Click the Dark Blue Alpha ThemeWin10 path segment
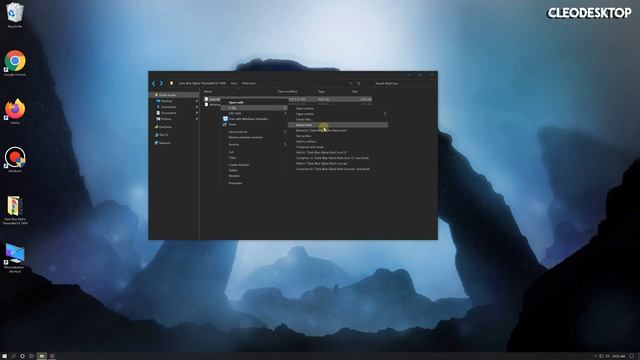Image resolution: width=640 pixels, height=360 pixels. point(202,83)
